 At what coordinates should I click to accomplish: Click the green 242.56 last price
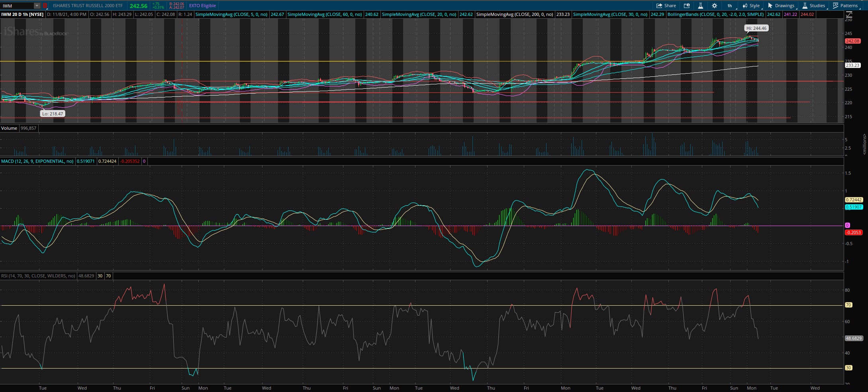click(139, 6)
